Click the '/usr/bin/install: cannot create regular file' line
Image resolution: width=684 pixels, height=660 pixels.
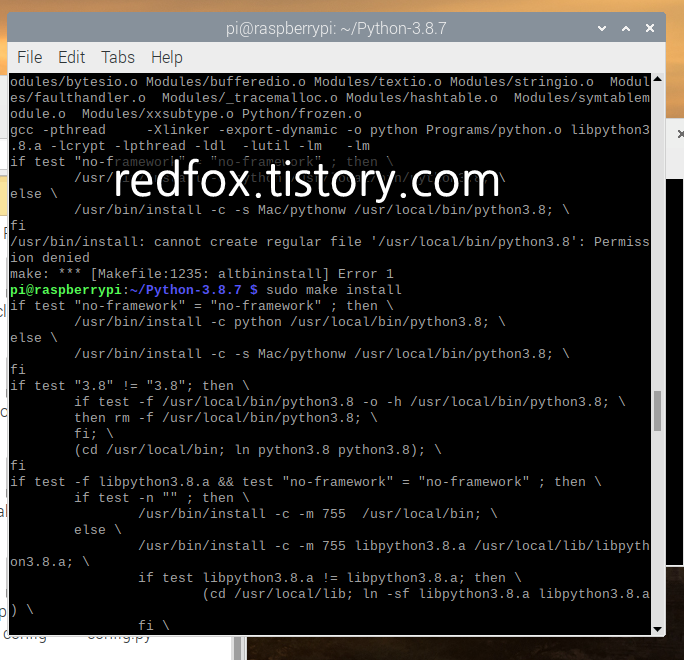point(330,242)
